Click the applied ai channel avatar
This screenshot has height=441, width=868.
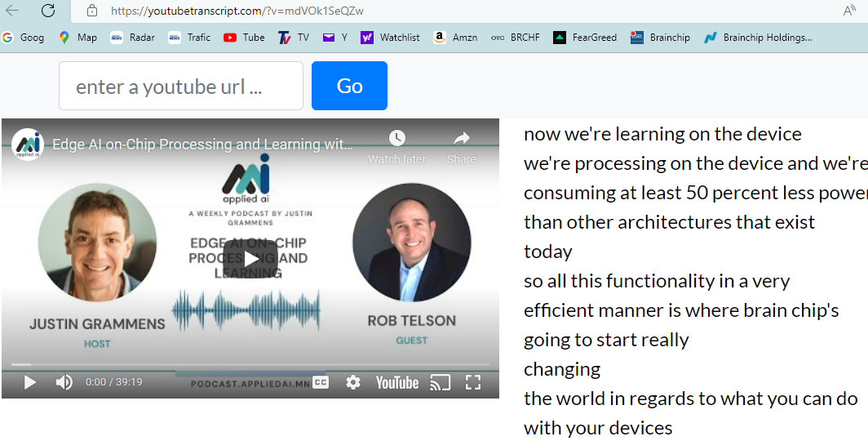pyautogui.click(x=27, y=145)
